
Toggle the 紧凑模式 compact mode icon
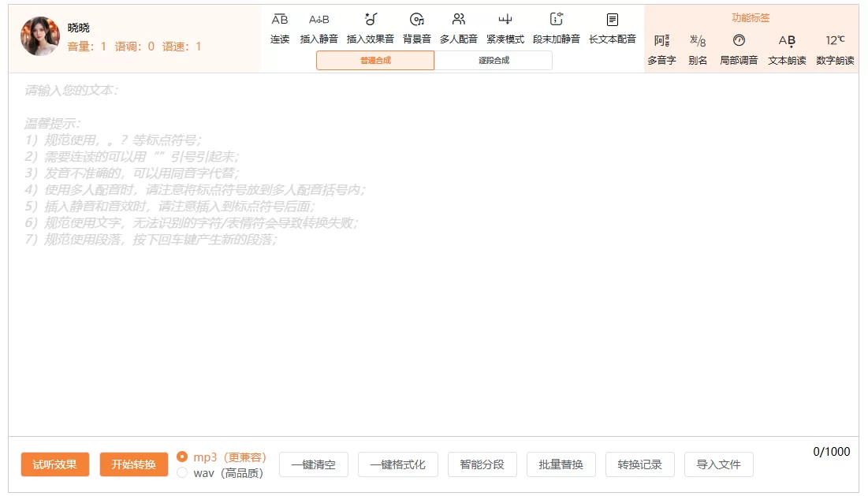tap(505, 20)
